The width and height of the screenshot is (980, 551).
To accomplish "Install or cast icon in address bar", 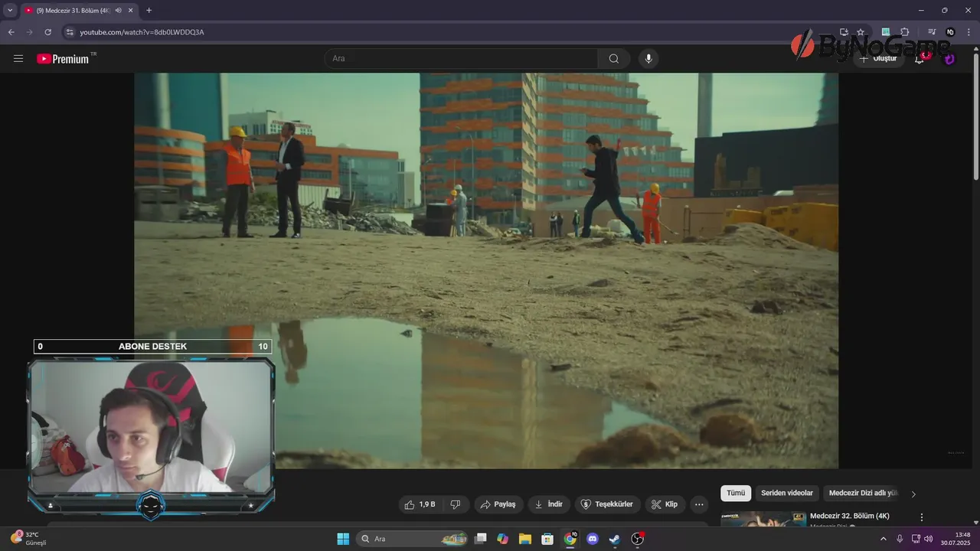I will click(844, 32).
